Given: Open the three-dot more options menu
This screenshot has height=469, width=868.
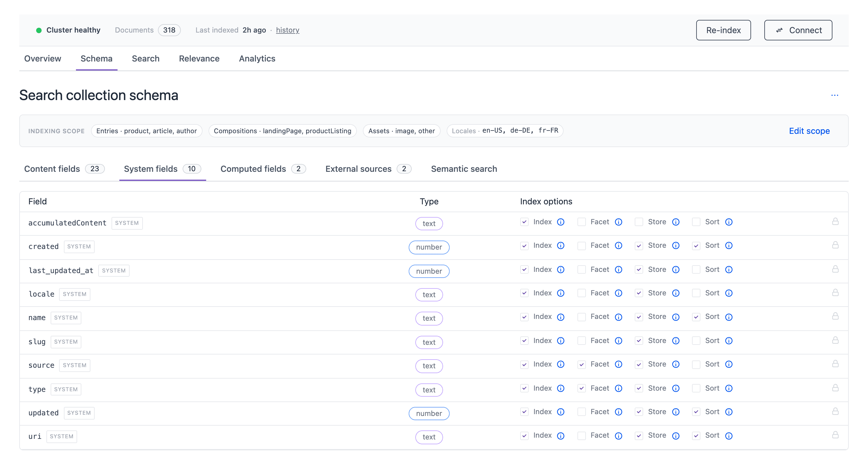Looking at the screenshot, I should coord(834,95).
